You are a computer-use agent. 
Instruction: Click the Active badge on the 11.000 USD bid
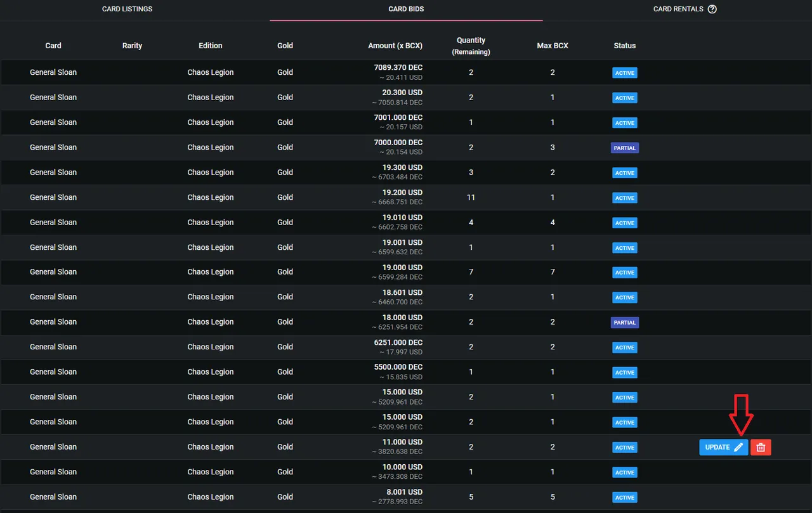click(x=625, y=447)
